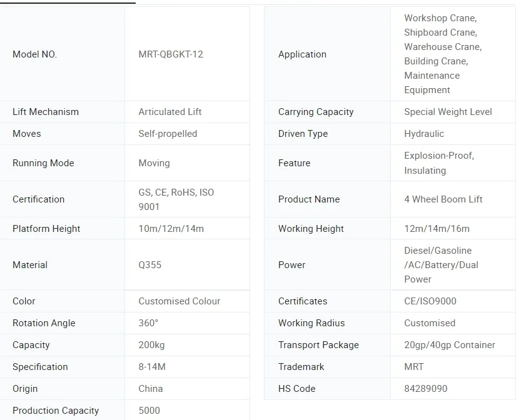The width and height of the screenshot is (524, 420).
Task: Select the Customised Colour value
Action: pyautogui.click(x=179, y=301)
